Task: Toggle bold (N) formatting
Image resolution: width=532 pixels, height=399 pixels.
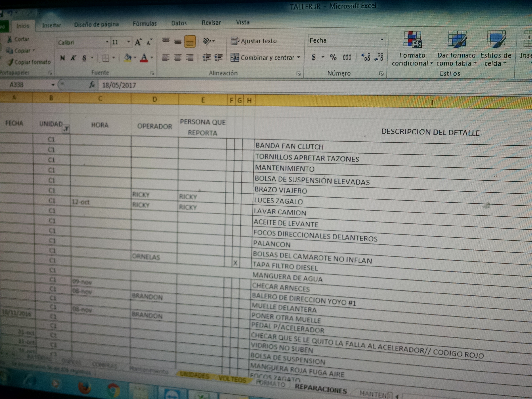Action: [63, 58]
